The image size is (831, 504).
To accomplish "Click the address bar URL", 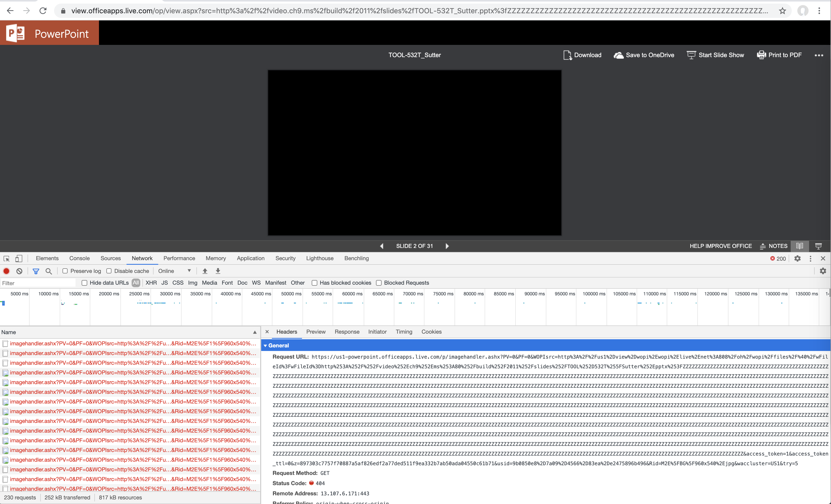I will [x=420, y=11].
